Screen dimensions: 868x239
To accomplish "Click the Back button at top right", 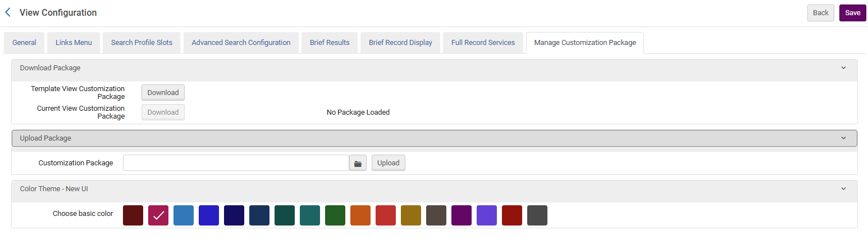I will [820, 13].
